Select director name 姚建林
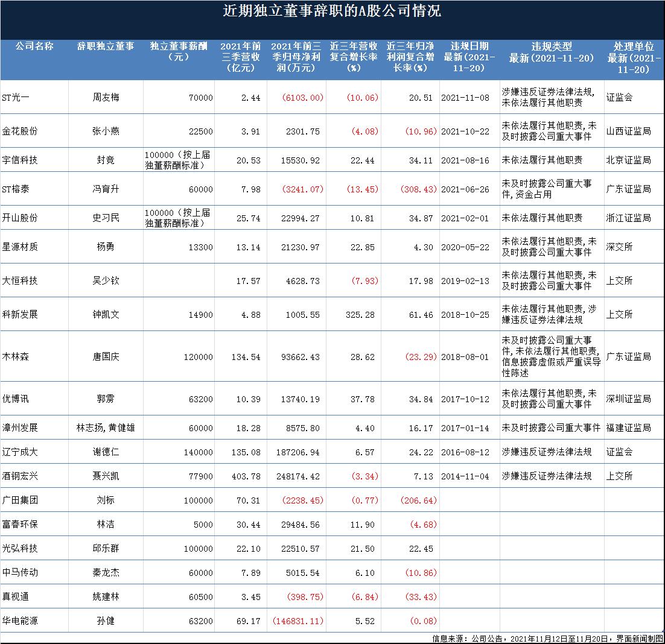 (106, 596)
